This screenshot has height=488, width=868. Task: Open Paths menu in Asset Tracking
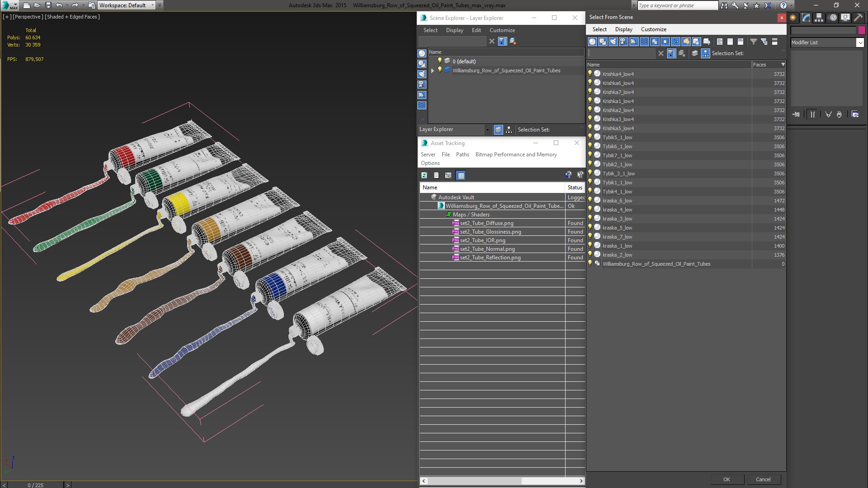[462, 155]
